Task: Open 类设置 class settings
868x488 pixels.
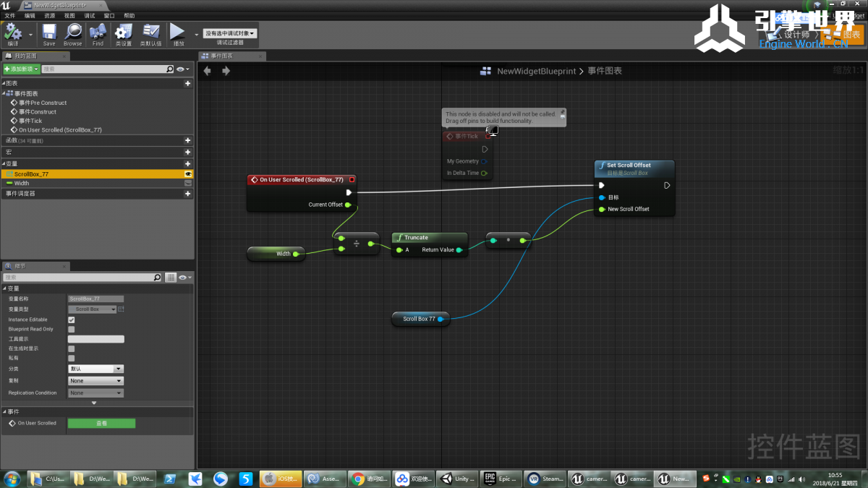Action: click(124, 34)
